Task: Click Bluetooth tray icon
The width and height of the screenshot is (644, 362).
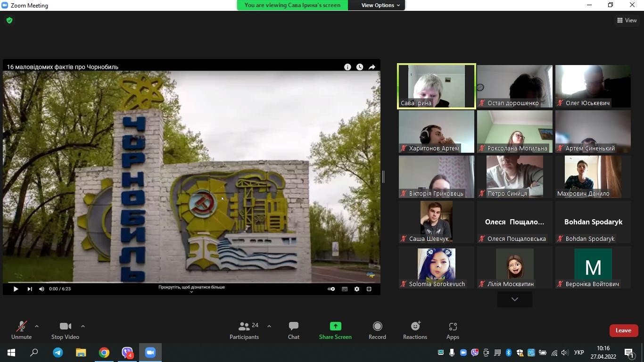Action: pos(509,353)
